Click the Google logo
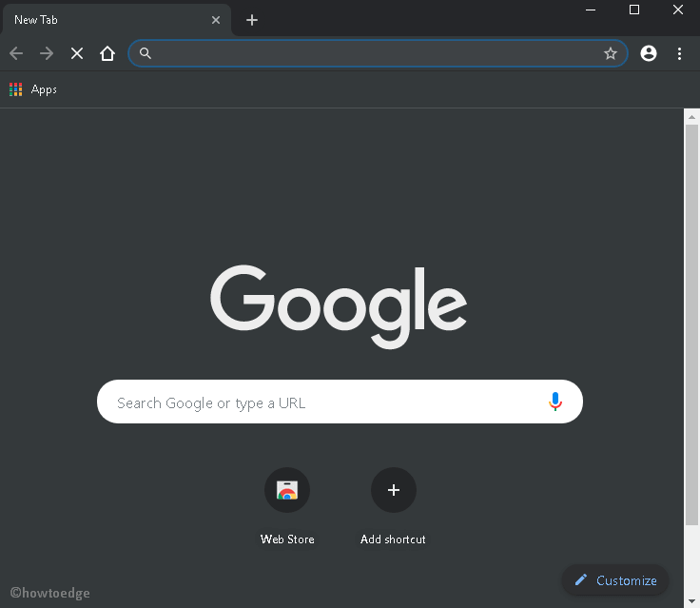The image size is (700, 608). click(339, 307)
